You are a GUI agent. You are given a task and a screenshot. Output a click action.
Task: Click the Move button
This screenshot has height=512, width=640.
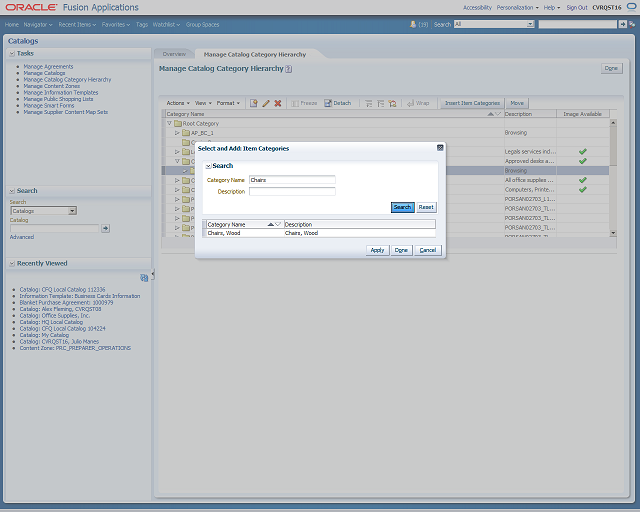517,103
